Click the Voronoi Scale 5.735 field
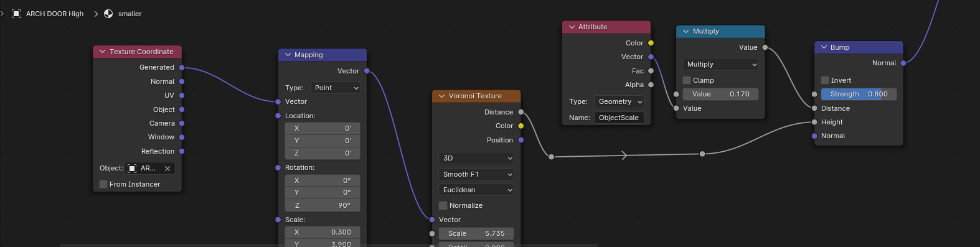 tap(476, 233)
